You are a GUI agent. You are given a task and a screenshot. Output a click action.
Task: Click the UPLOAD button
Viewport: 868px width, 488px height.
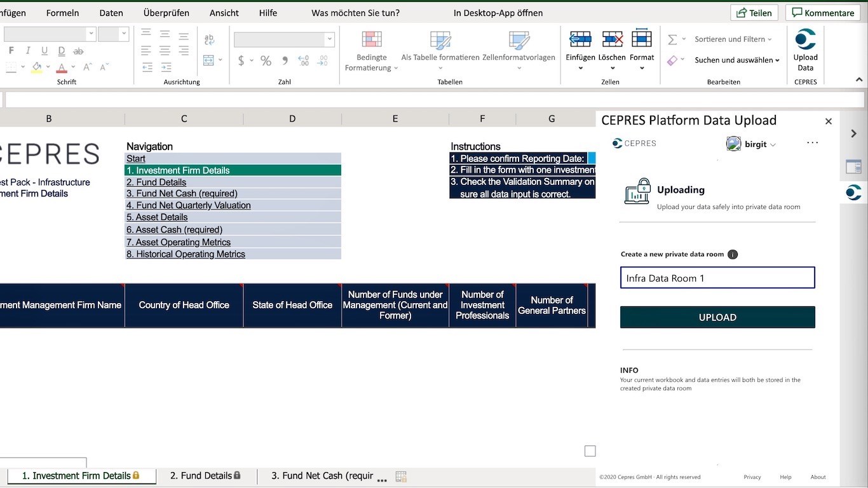click(717, 317)
